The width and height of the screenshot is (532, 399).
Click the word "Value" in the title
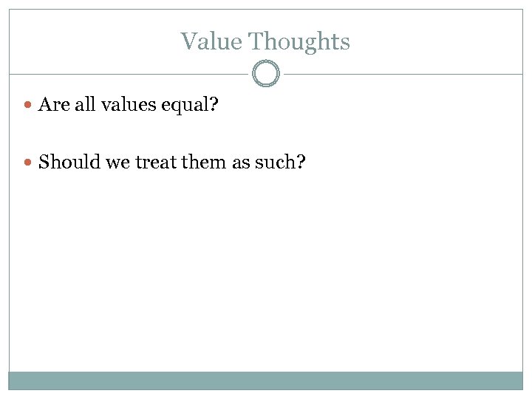[x=211, y=41]
